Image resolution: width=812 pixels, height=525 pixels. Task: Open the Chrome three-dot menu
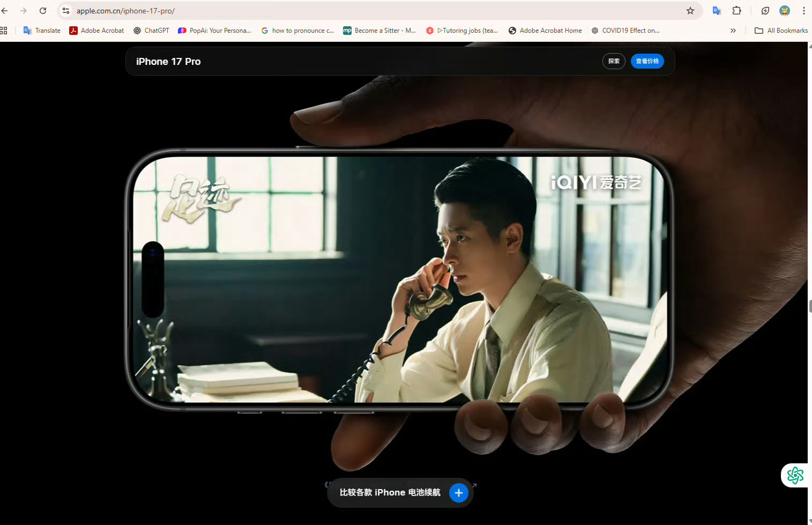803,11
